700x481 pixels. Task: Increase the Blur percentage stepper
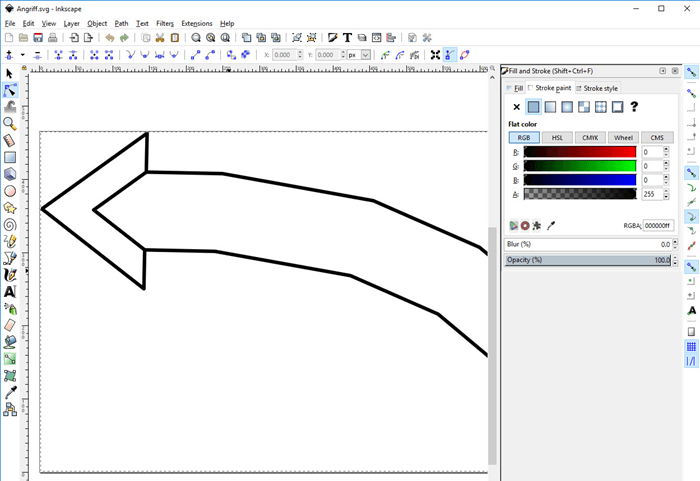675,242
